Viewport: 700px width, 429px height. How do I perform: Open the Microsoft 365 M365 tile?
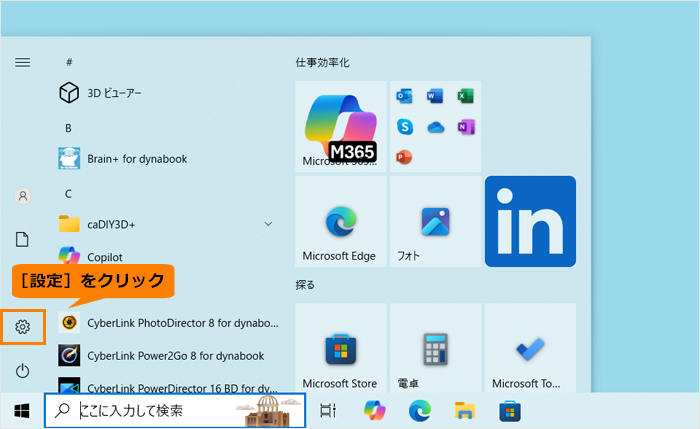[x=341, y=126]
